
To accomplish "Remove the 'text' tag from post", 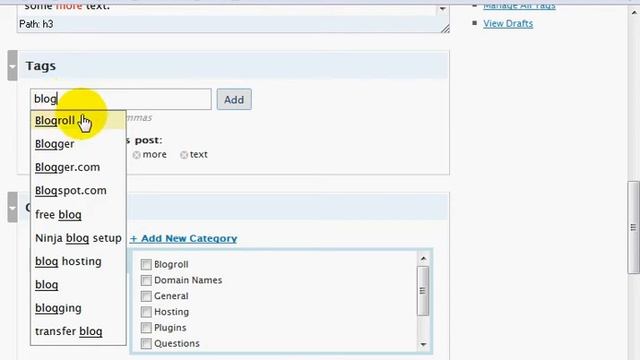I will tap(184, 155).
